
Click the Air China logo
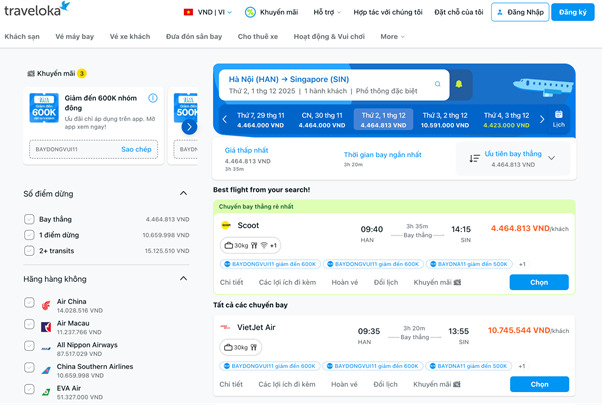pos(46,306)
